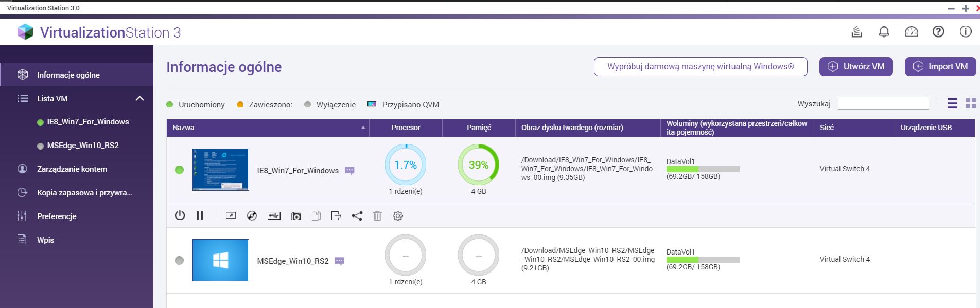Click the Sieć column header
The image size is (980, 308).
pos(854,128)
